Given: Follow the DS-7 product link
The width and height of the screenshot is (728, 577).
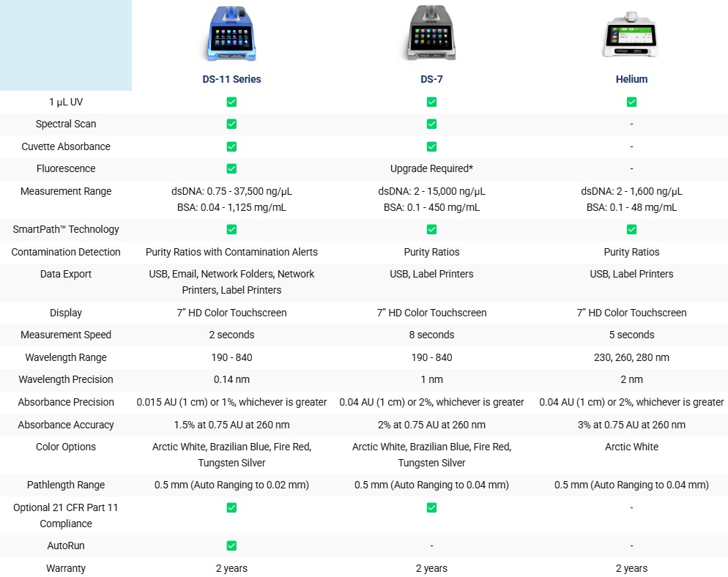Looking at the screenshot, I should pos(431,79).
